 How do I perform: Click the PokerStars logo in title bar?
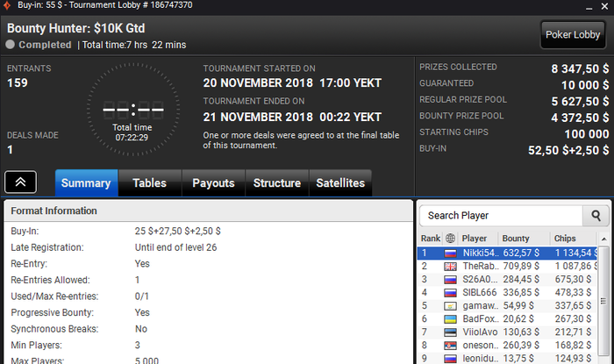point(7,5)
